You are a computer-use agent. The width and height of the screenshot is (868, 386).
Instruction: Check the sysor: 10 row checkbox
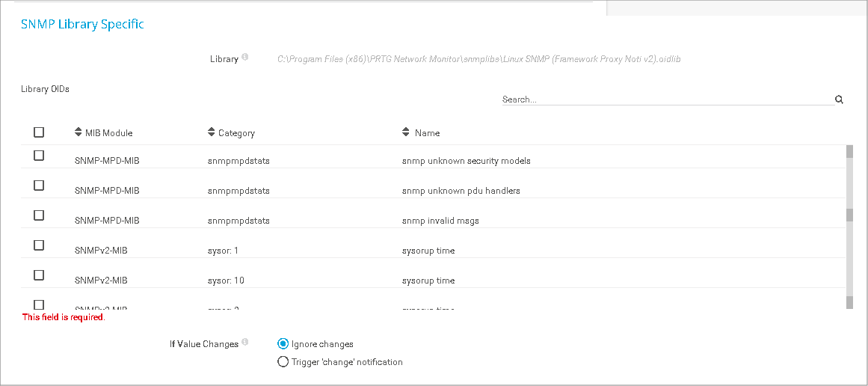pyautogui.click(x=39, y=275)
